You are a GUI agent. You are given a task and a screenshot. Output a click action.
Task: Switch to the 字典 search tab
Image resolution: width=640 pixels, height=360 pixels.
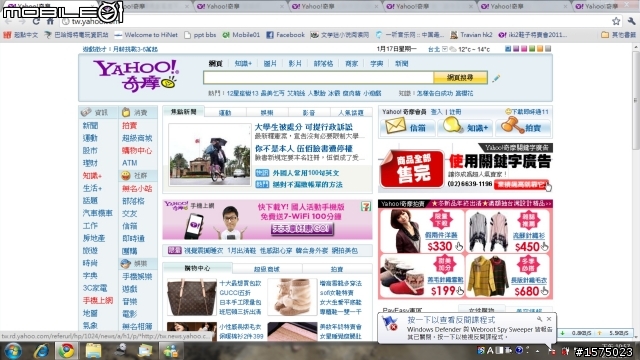click(x=376, y=64)
